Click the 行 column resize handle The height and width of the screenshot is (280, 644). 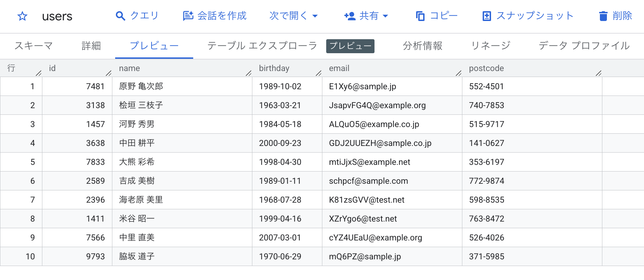coord(38,73)
